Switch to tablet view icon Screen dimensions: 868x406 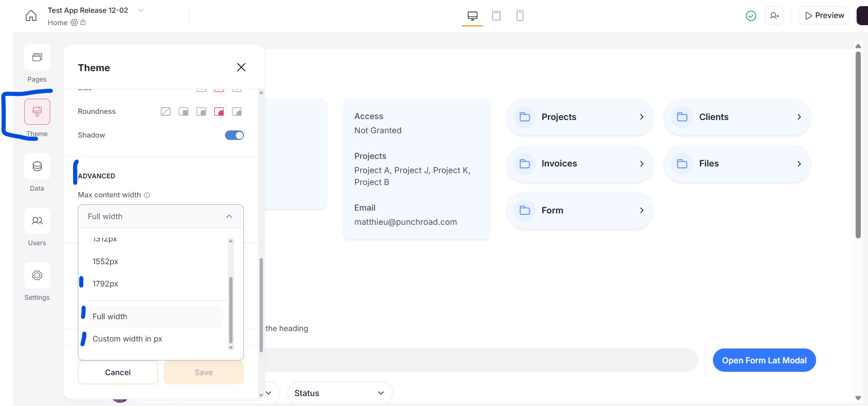pos(496,16)
